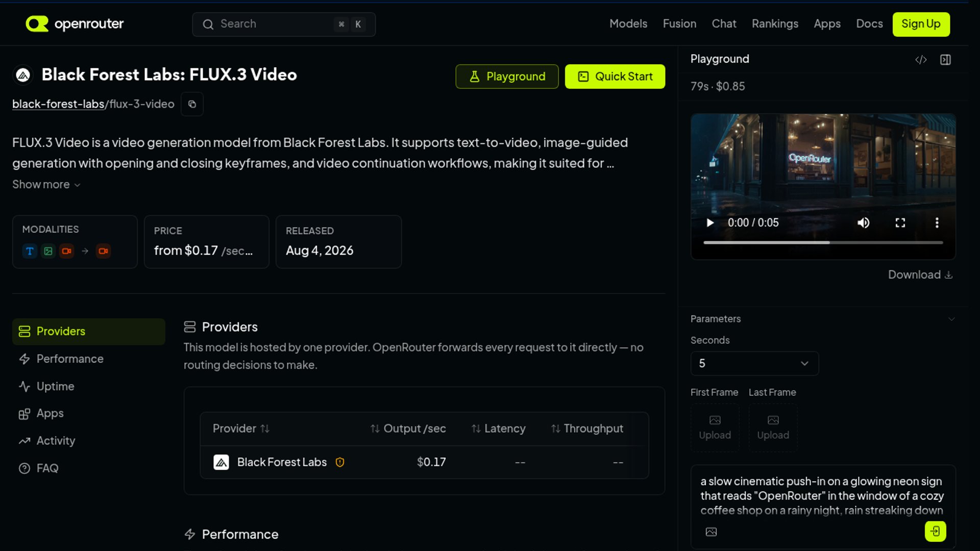Seek within the video progress bar

click(823, 243)
